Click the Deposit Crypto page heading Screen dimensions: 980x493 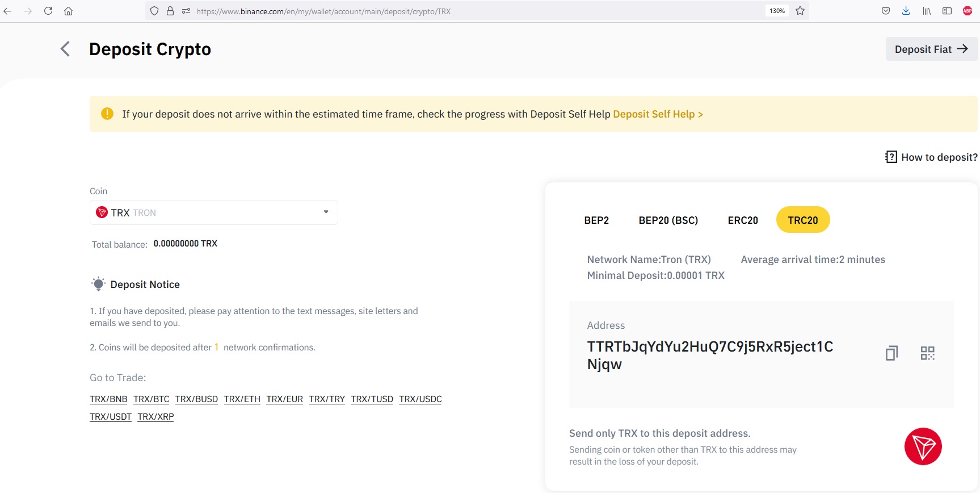pyautogui.click(x=150, y=49)
